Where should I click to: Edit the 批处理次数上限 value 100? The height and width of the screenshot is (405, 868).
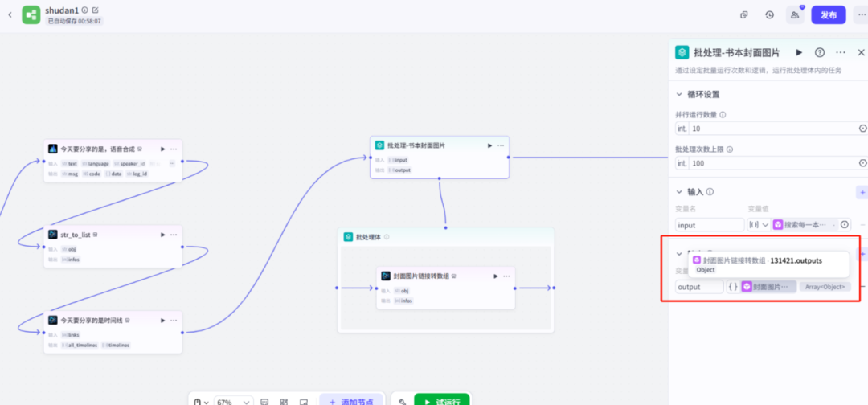point(772,163)
